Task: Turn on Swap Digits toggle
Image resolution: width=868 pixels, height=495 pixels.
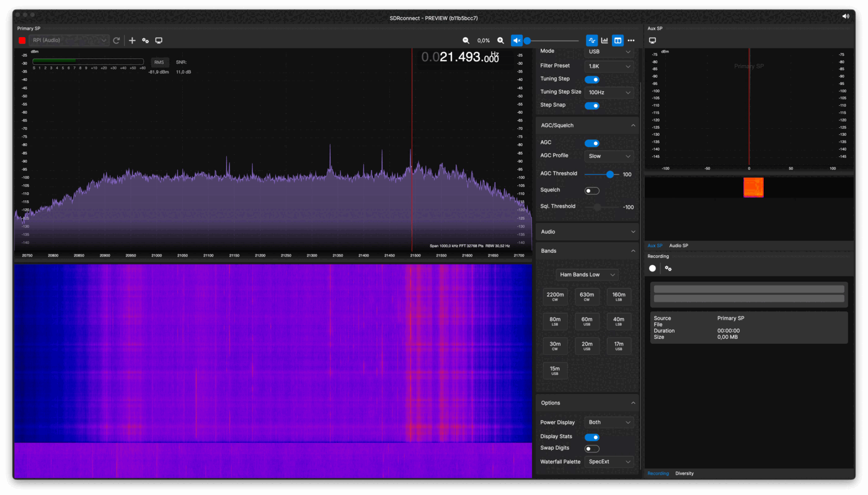Action: coord(592,449)
